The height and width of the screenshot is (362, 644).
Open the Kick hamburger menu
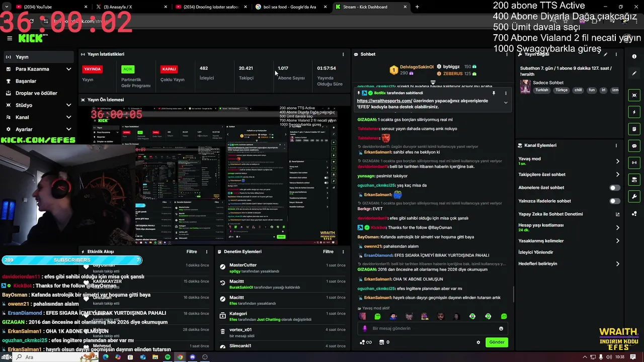(x=10, y=38)
